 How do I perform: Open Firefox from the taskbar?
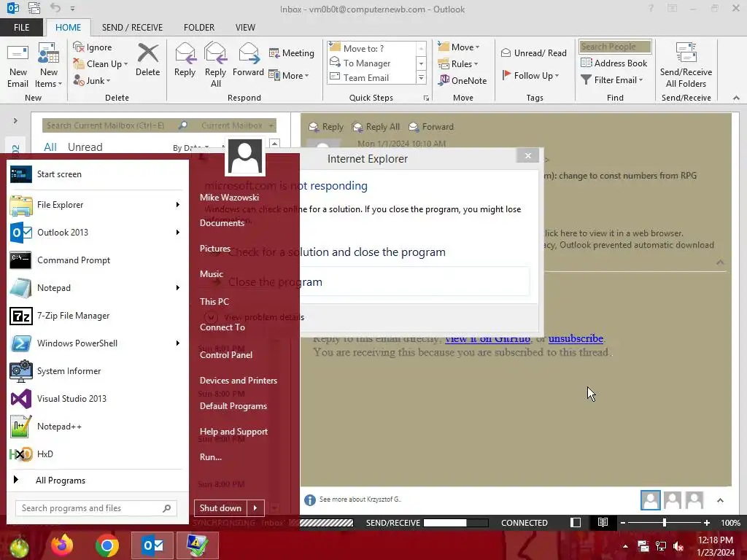[x=62, y=545]
